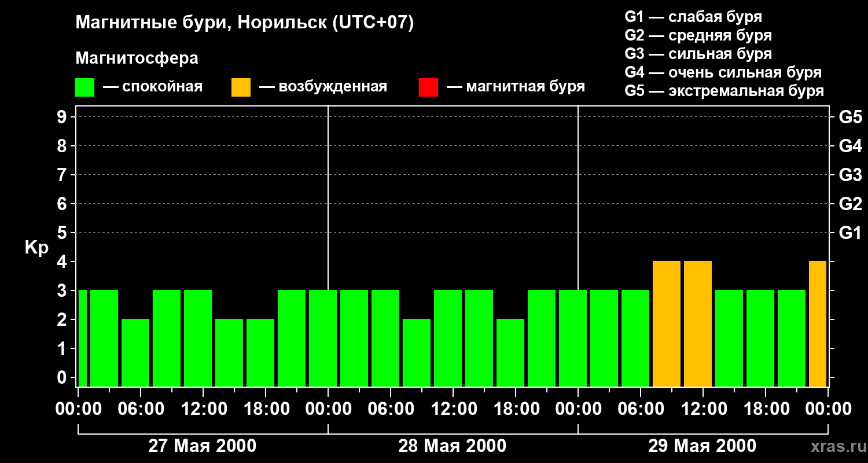This screenshot has width=868, height=463.
Task: Click the '18:00' time label under 27 May
Action: click(x=266, y=409)
